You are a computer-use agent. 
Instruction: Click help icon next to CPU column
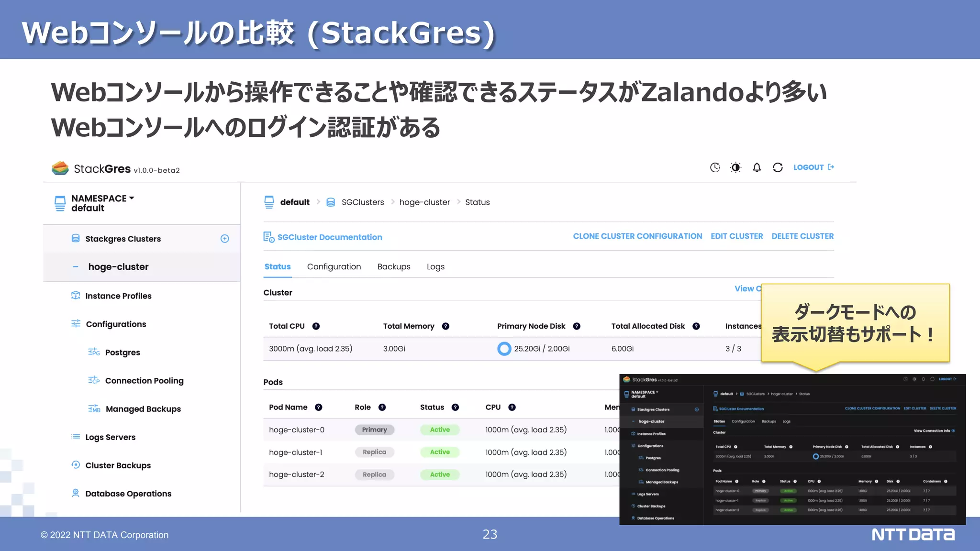512,408
